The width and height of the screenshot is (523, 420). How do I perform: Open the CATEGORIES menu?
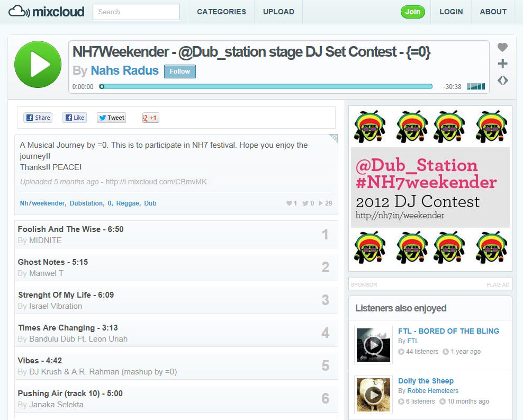pos(221,12)
